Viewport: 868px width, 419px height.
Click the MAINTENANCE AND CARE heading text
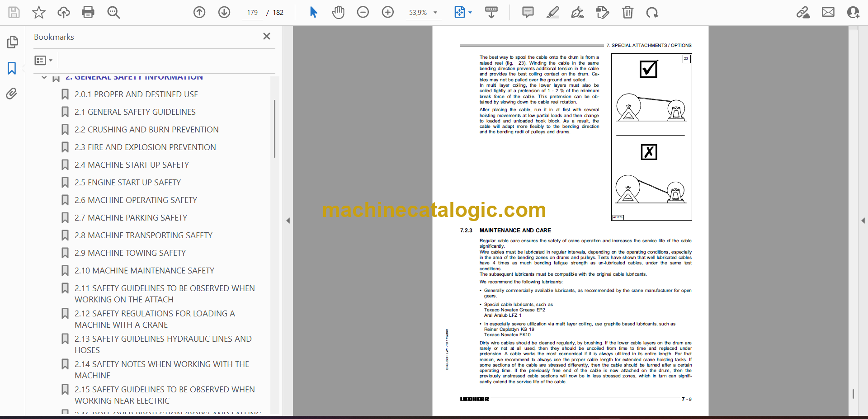(515, 231)
